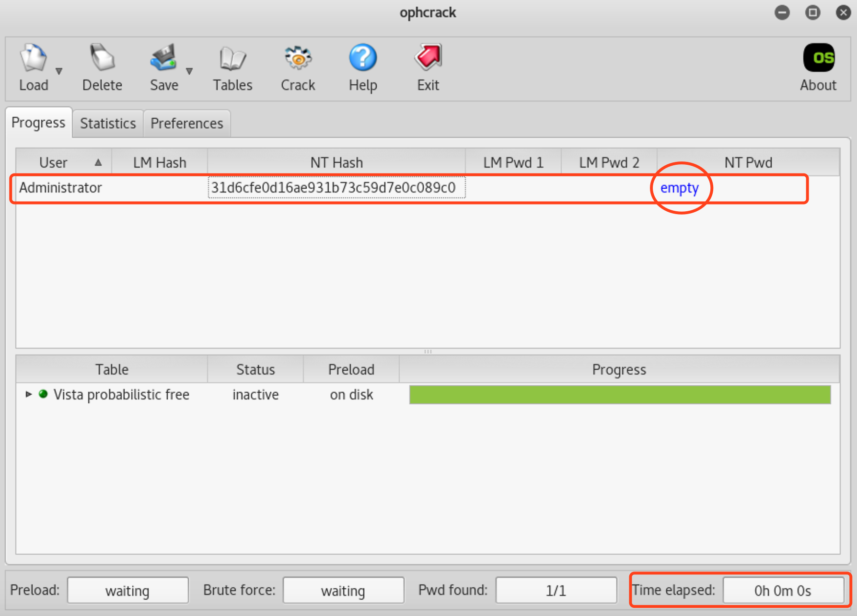Click the LM Pwd 2 column header

tap(609, 162)
